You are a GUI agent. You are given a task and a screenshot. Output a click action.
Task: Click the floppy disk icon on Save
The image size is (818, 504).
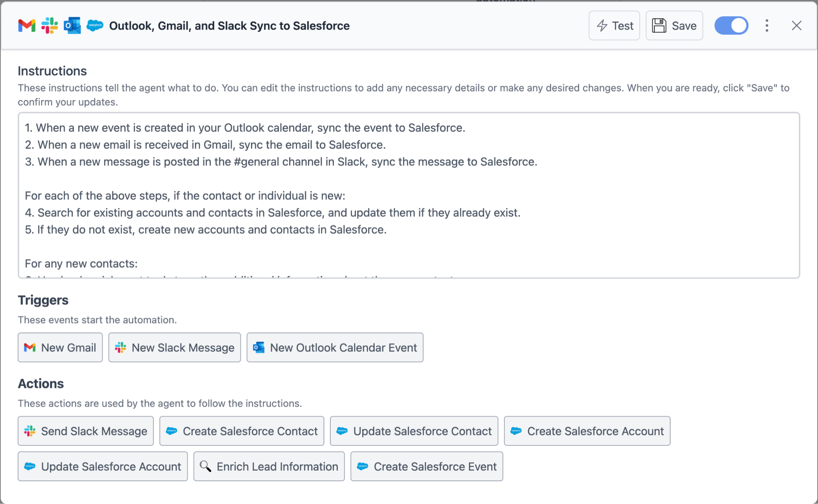click(x=659, y=26)
